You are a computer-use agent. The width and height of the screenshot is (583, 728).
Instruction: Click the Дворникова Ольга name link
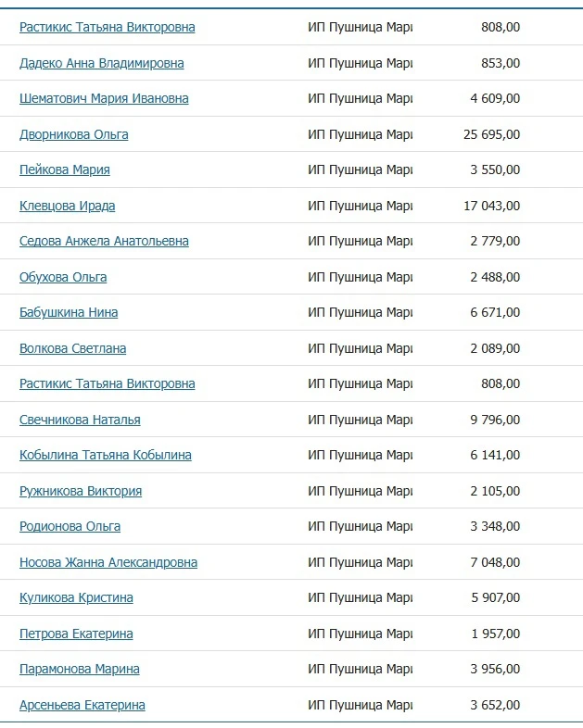(74, 134)
